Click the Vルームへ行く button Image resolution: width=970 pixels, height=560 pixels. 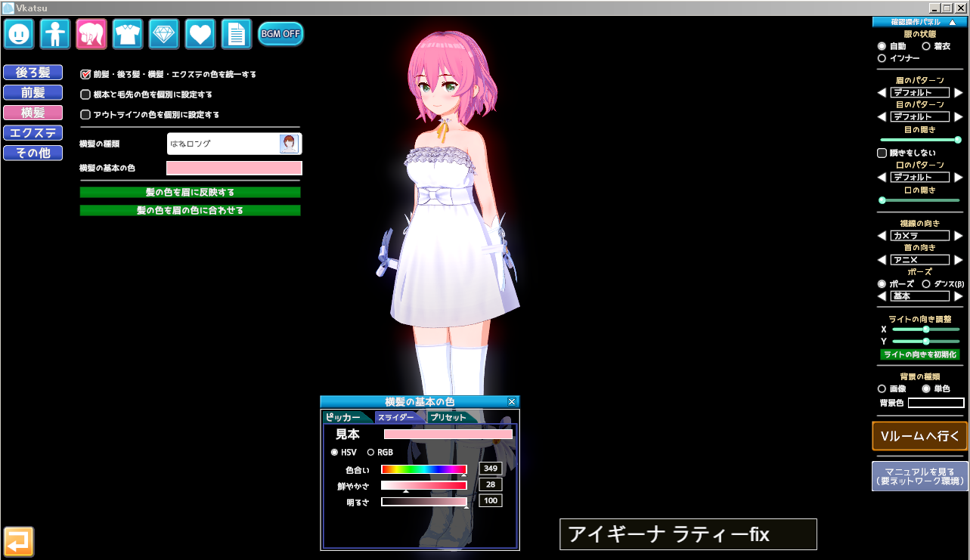pyautogui.click(x=919, y=436)
